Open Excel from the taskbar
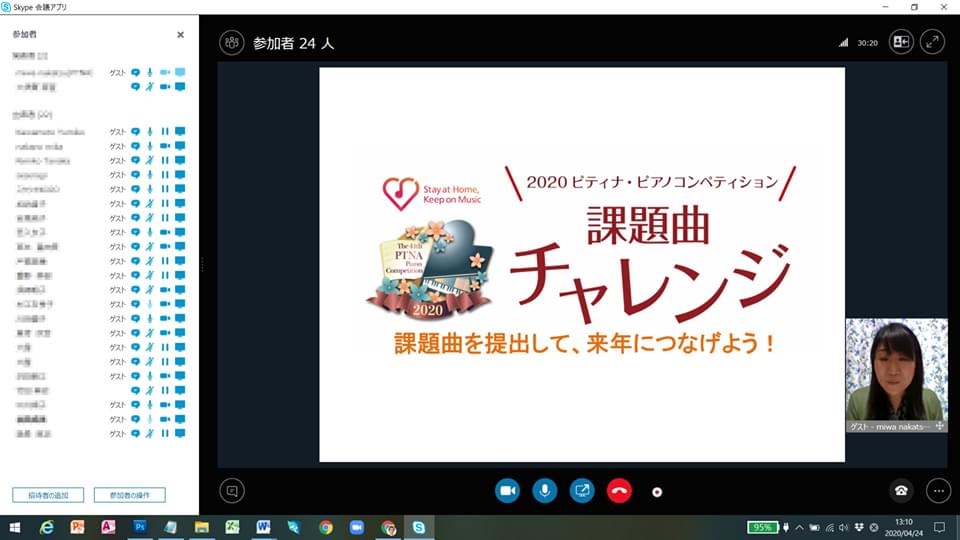Viewport: 960px width, 540px height. coord(232,527)
